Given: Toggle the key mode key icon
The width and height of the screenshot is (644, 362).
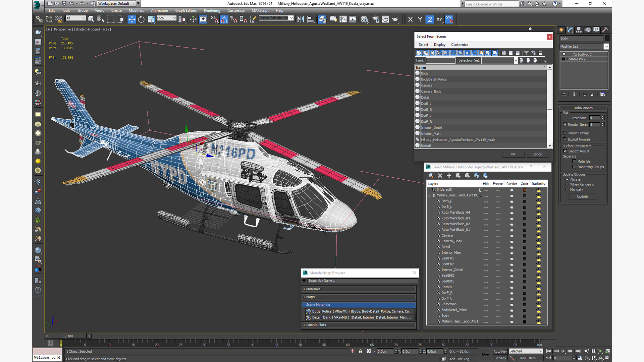Looking at the screenshot, I should [x=485, y=354].
